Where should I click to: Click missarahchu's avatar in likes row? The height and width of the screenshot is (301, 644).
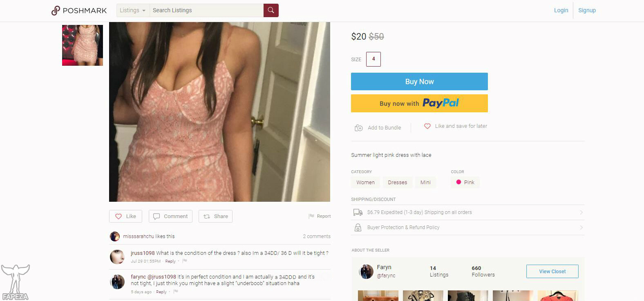[x=115, y=236]
